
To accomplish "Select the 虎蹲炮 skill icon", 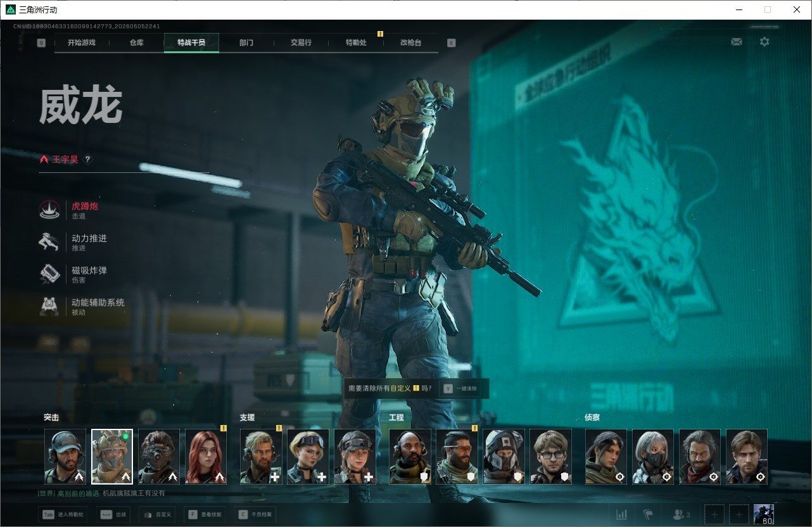I will pyautogui.click(x=49, y=210).
